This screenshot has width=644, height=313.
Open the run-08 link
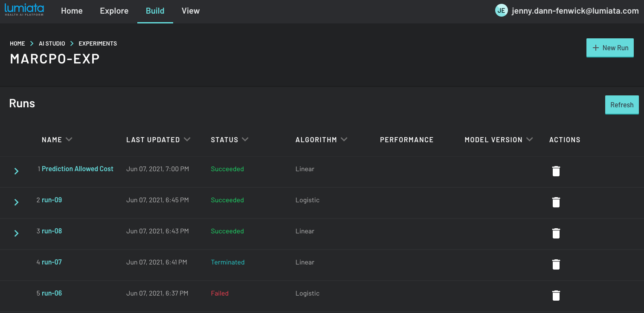pyautogui.click(x=52, y=231)
